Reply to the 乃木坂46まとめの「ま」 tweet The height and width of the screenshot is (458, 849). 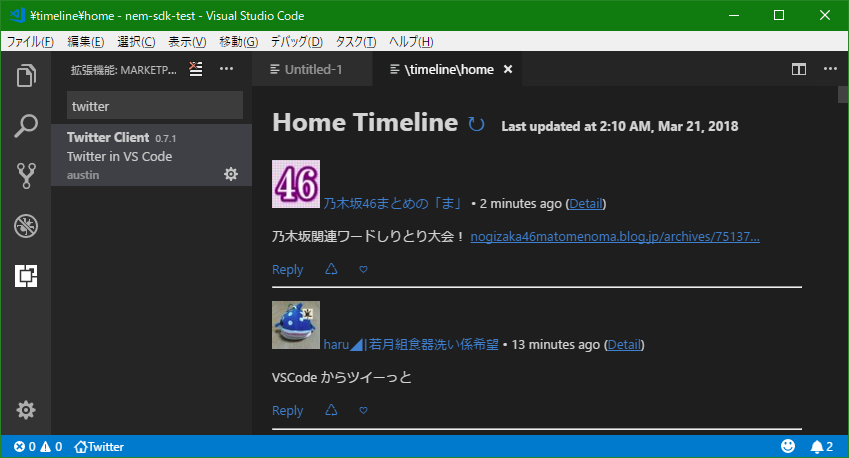[288, 270]
